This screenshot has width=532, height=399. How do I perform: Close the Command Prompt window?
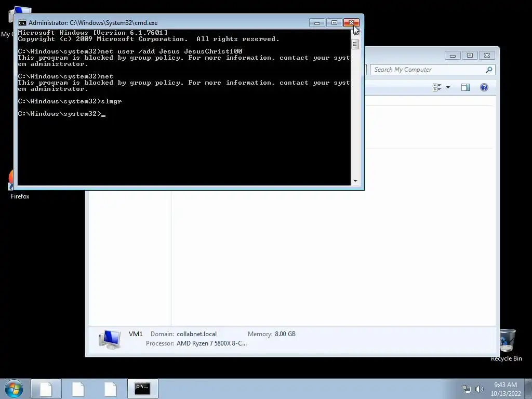point(351,23)
